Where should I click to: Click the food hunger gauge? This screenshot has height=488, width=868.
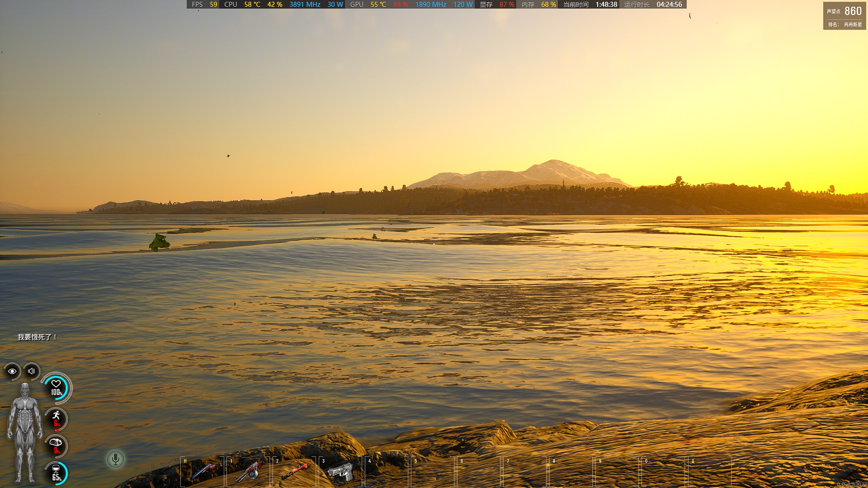[56, 446]
